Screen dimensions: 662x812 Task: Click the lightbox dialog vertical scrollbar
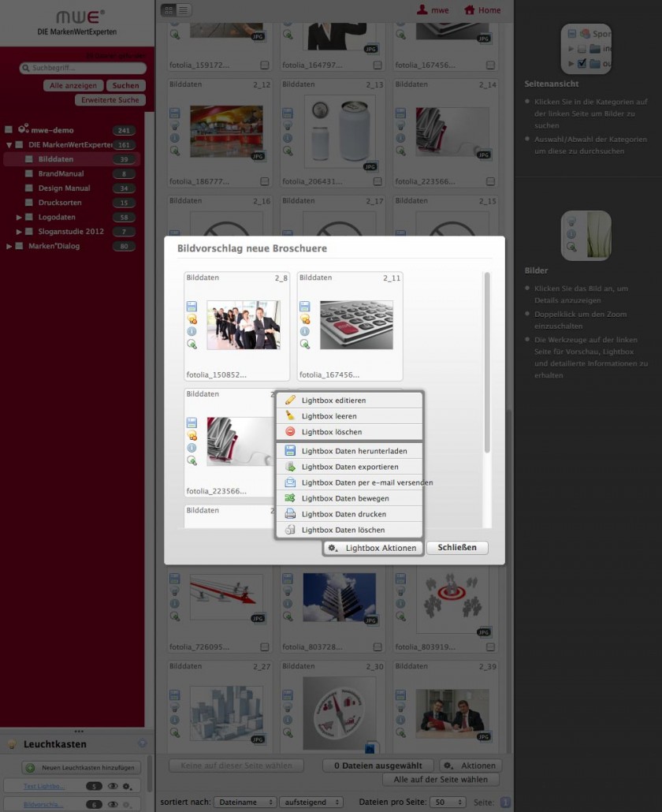point(486,363)
